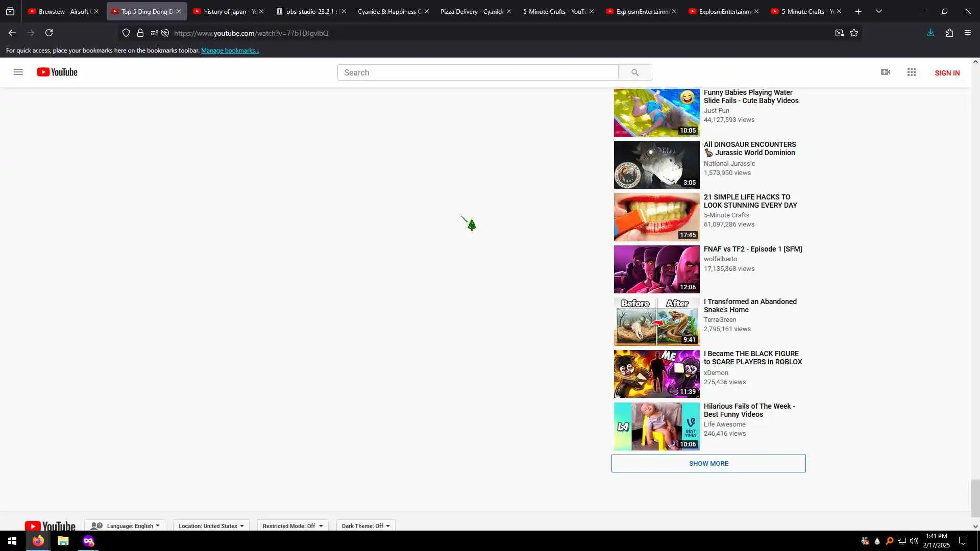Expand list all tabs chevron
This screenshot has height=551, width=980.
point(878,11)
